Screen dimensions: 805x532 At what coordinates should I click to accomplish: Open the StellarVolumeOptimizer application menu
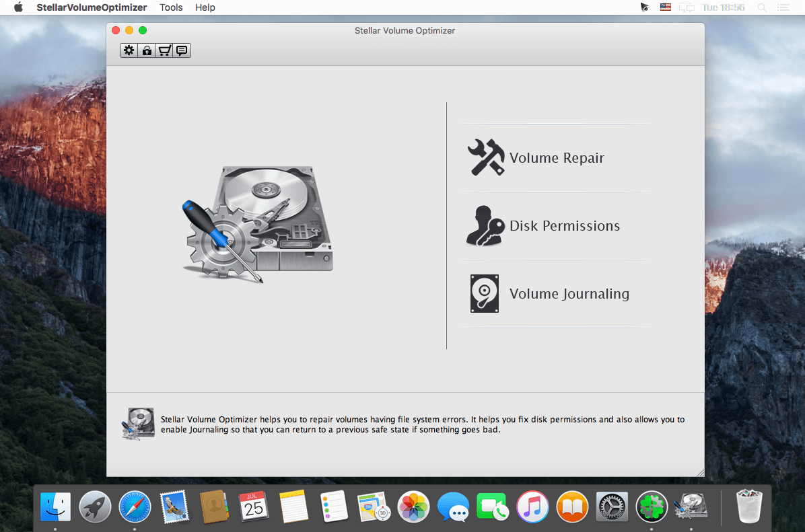click(92, 7)
